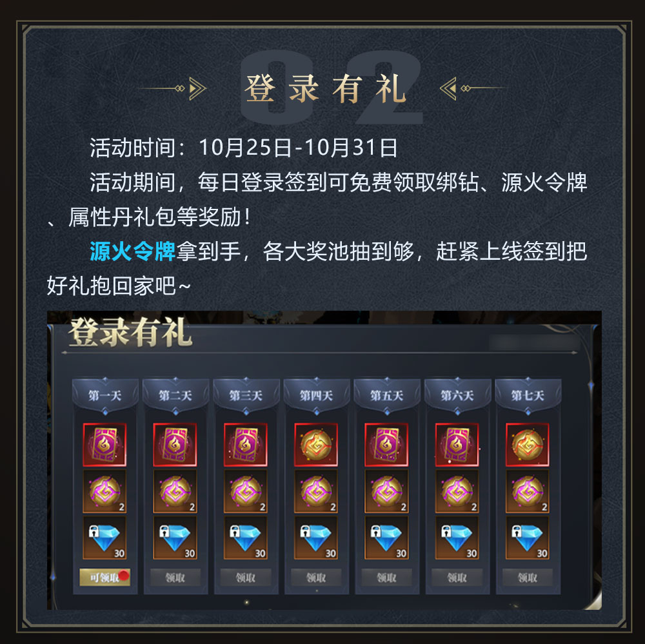Claim the 可领取 reward for day one
Image resolution: width=645 pixels, height=644 pixels.
[x=104, y=578]
